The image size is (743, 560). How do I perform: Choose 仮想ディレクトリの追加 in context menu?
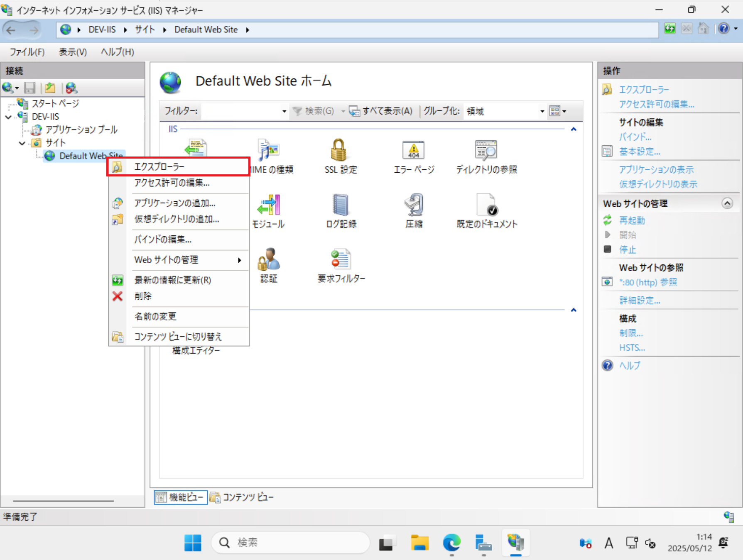(x=179, y=219)
